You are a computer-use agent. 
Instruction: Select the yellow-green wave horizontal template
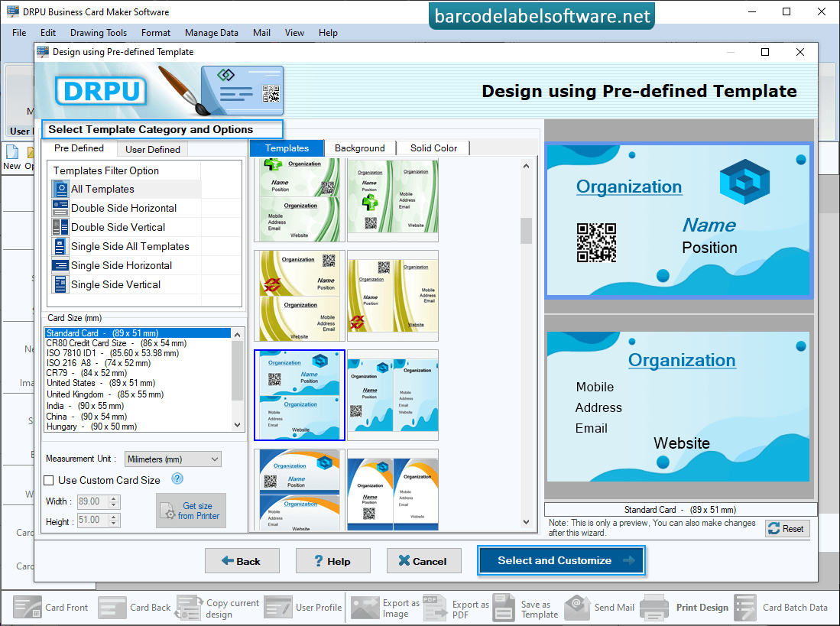[x=299, y=296]
